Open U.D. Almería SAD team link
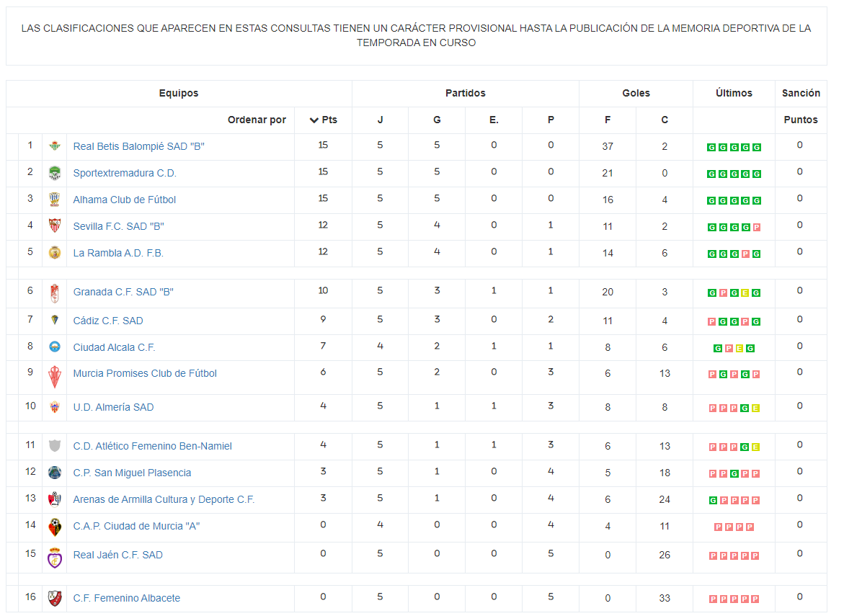 coord(114,407)
